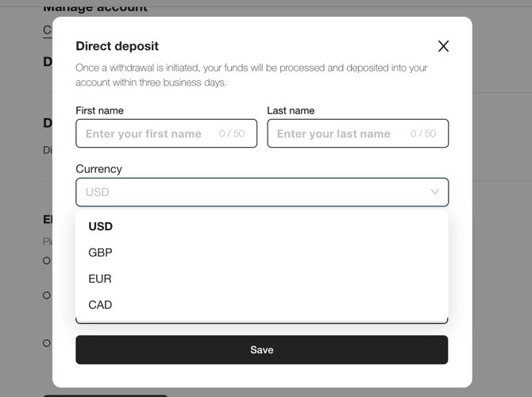Choose GBP in the currency options
Viewport: 532px width, 397px height.
pyautogui.click(x=101, y=252)
